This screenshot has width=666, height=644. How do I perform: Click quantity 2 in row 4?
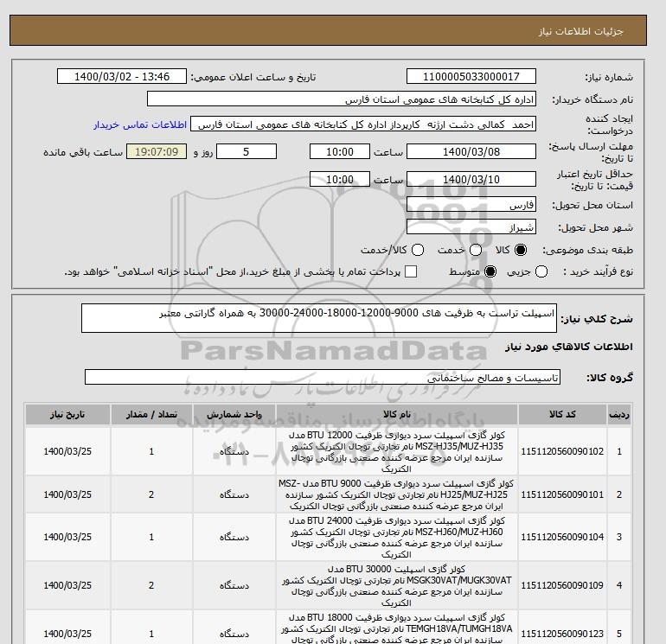pos(151,586)
